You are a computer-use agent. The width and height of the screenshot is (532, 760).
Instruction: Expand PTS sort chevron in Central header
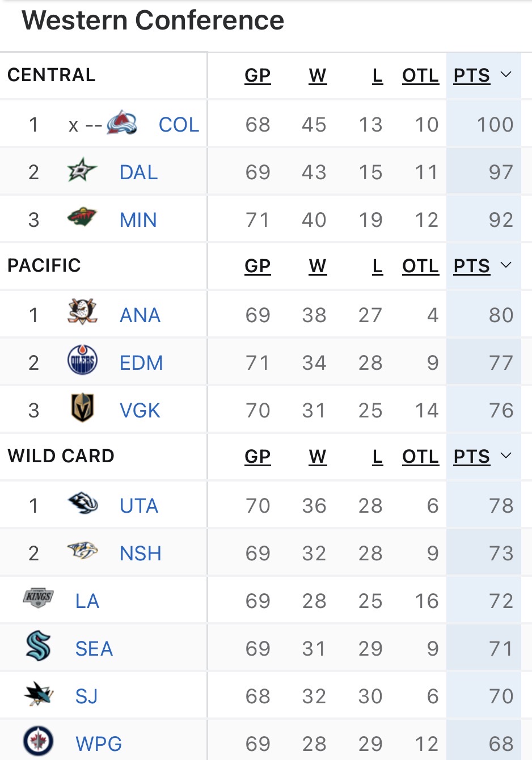(506, 75)
